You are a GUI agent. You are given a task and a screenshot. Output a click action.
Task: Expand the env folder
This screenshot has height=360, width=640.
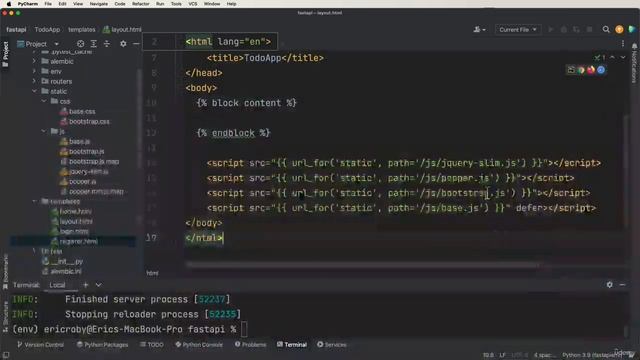[x=34, y=71]
